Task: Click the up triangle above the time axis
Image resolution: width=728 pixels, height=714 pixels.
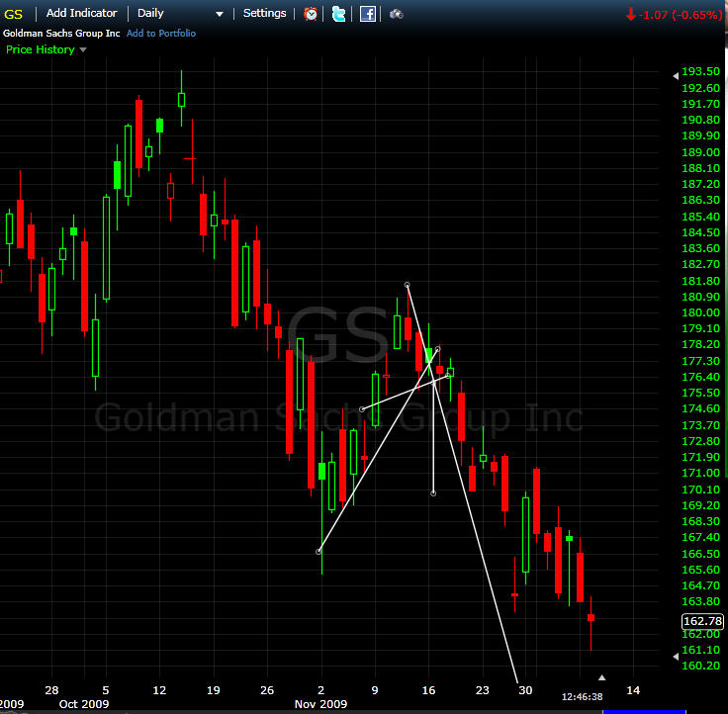Action: point(601,677)
